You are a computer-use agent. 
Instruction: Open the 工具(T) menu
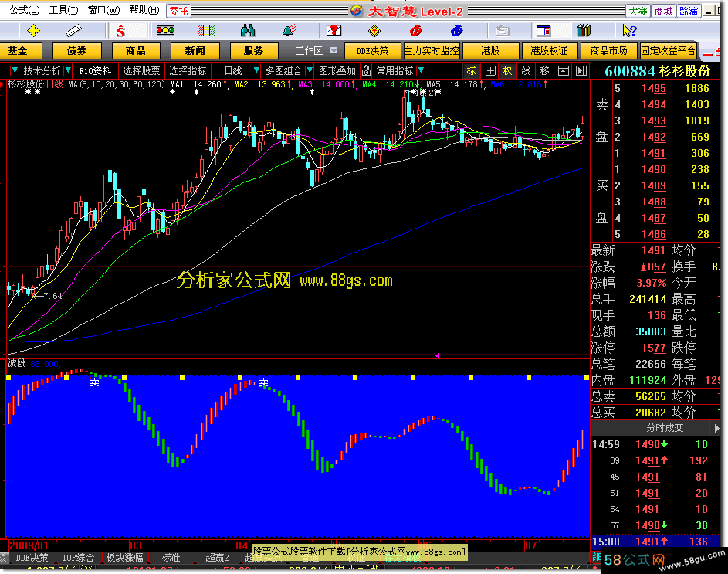(x=63, y=10)
